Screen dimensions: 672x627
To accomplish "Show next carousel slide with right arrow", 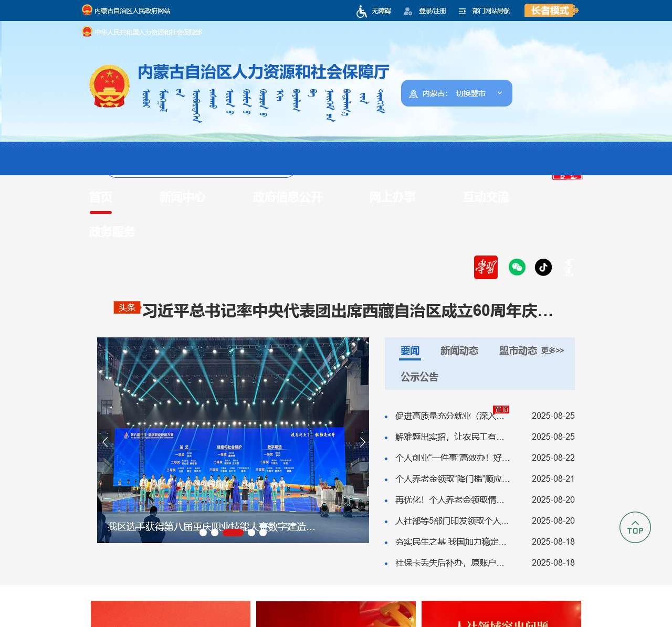I will tap(362, 442).
